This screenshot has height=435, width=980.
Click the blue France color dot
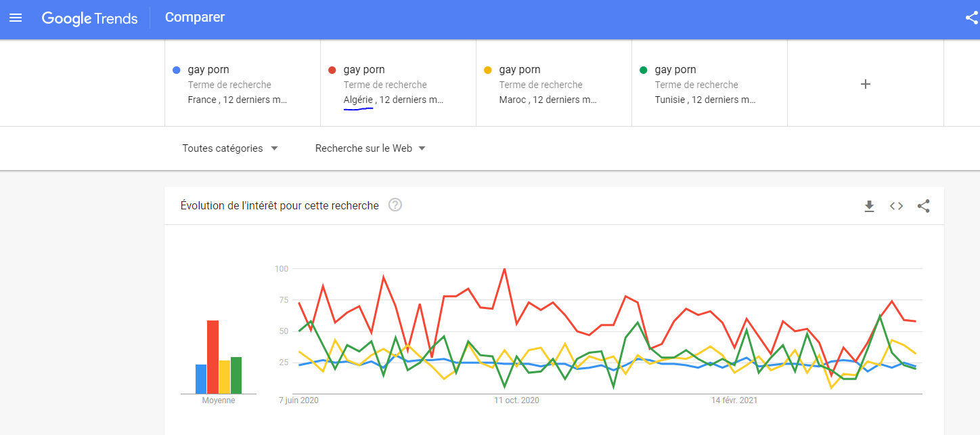tap(177, 70)
